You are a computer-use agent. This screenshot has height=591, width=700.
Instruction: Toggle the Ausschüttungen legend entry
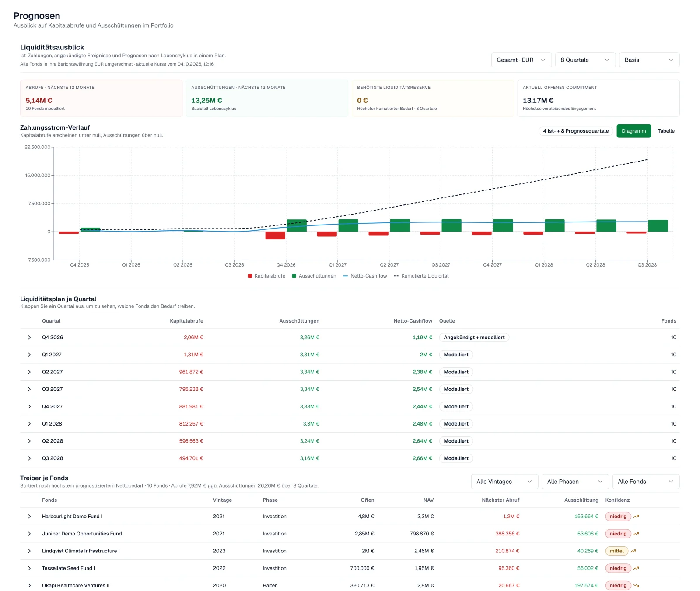pos(314,276)
